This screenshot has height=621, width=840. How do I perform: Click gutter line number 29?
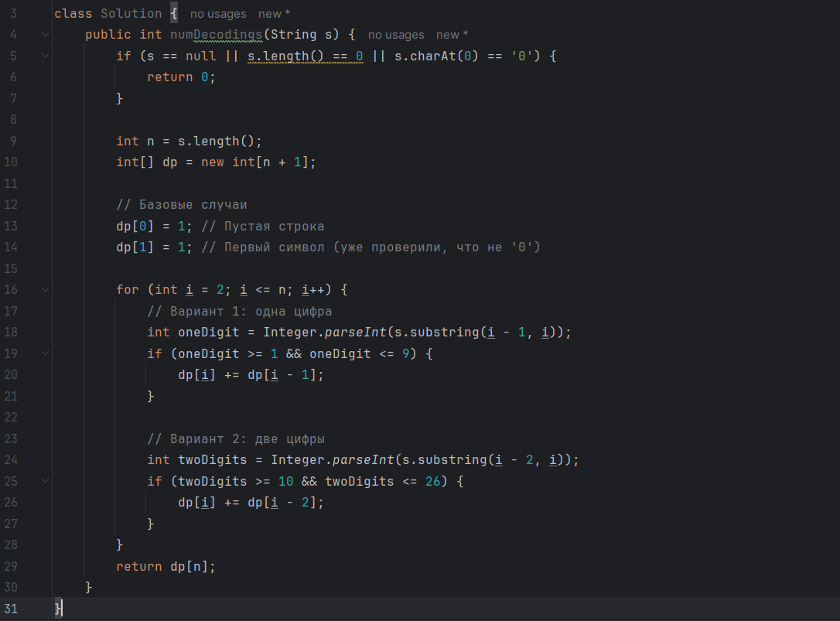(x=11, y=566)
